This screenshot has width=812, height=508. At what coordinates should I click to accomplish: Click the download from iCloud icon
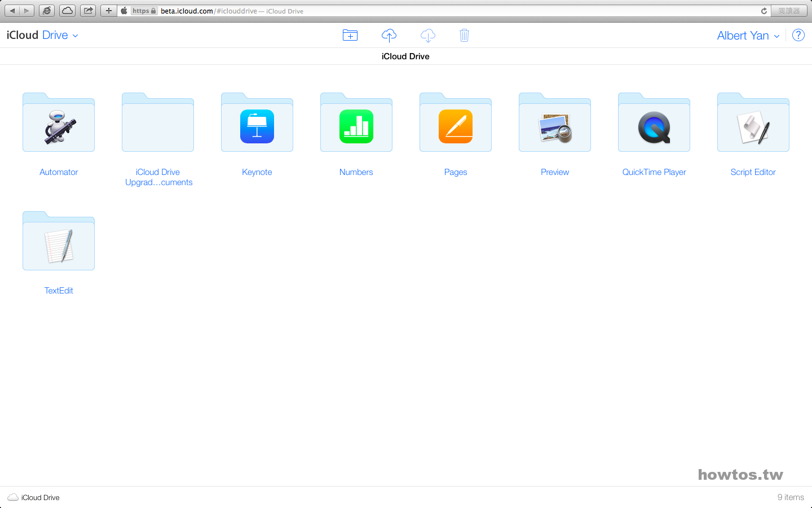pyautogui.click(x=428, y=36)
